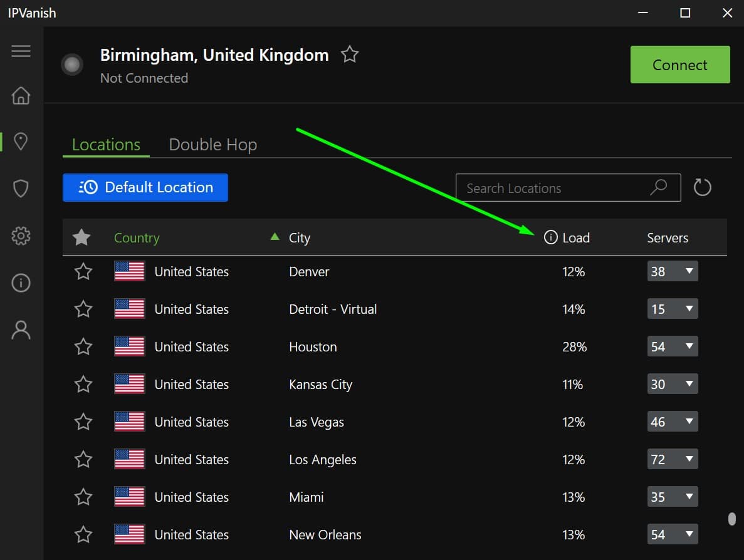Favorite the New Orleans location

[83, 534]
